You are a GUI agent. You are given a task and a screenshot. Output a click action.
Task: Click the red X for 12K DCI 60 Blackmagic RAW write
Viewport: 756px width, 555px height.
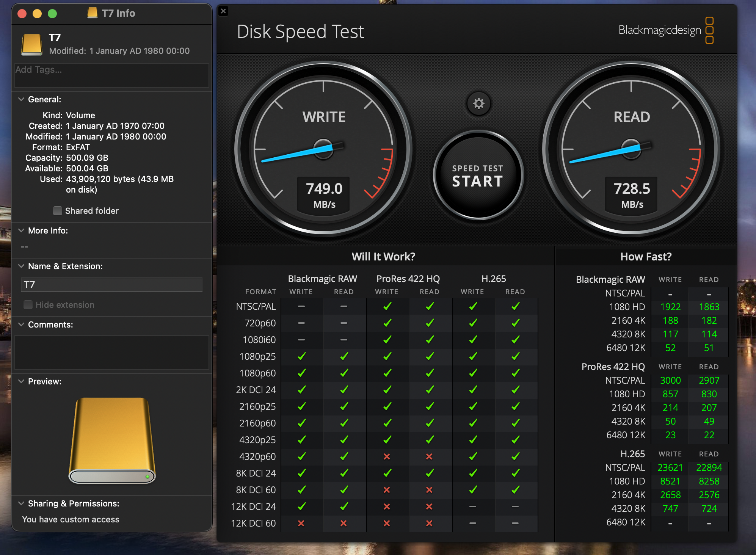click(301, 523)
